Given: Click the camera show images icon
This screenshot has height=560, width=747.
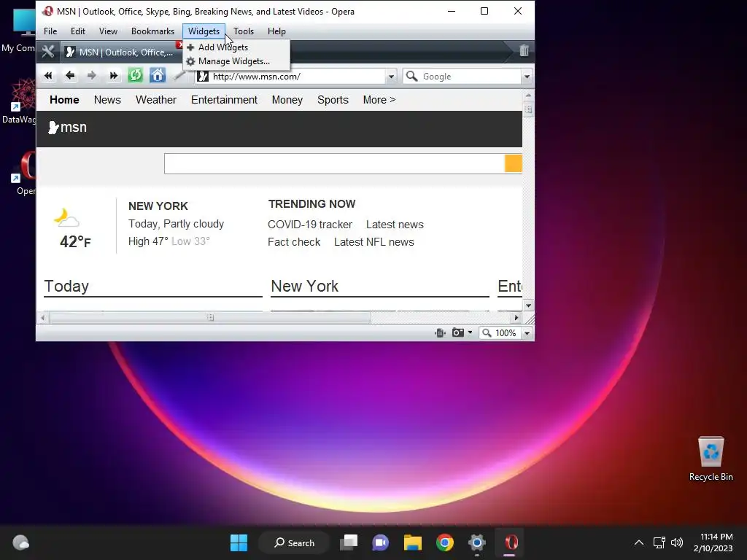Looking at the screenshot, I should click(458, 332).
